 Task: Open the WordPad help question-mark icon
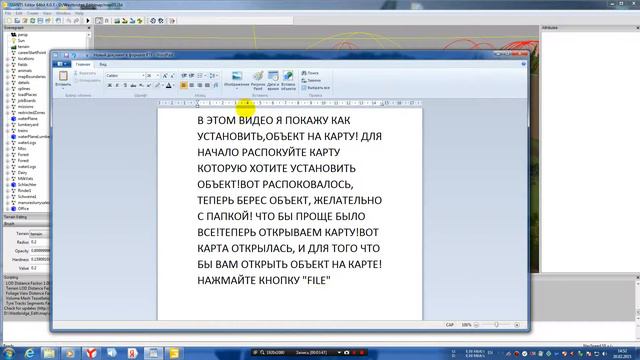(x=524, y=64)
